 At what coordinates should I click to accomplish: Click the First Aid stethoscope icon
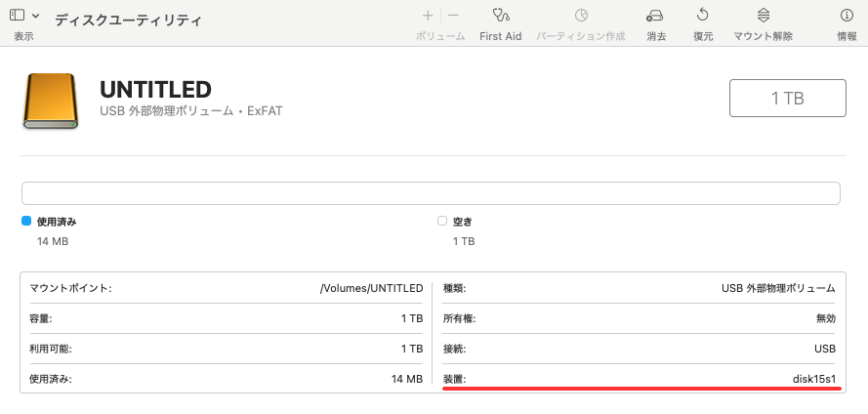pyautogui.click(x=501, y=16)
